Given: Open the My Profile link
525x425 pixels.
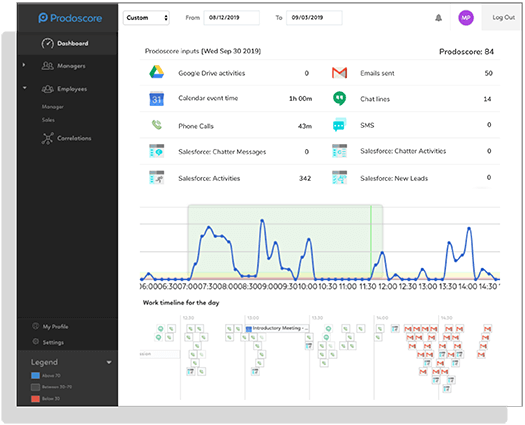Looking at the screenshot, I should pyautogui.click(x=55, y=327).
